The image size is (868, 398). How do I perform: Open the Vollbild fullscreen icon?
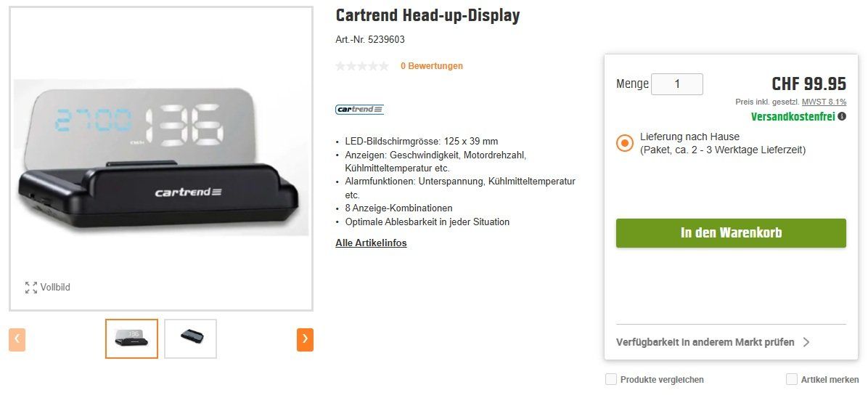(31, 287)
